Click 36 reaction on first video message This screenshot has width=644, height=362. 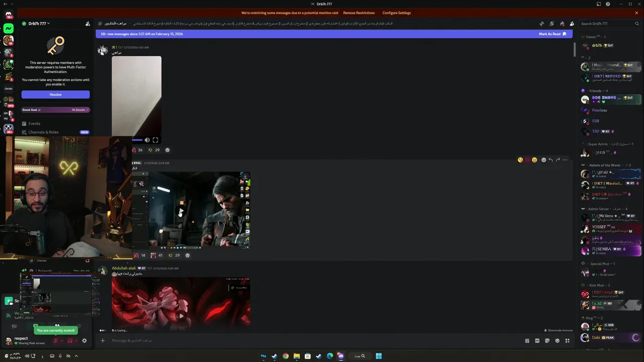point(137,150)
